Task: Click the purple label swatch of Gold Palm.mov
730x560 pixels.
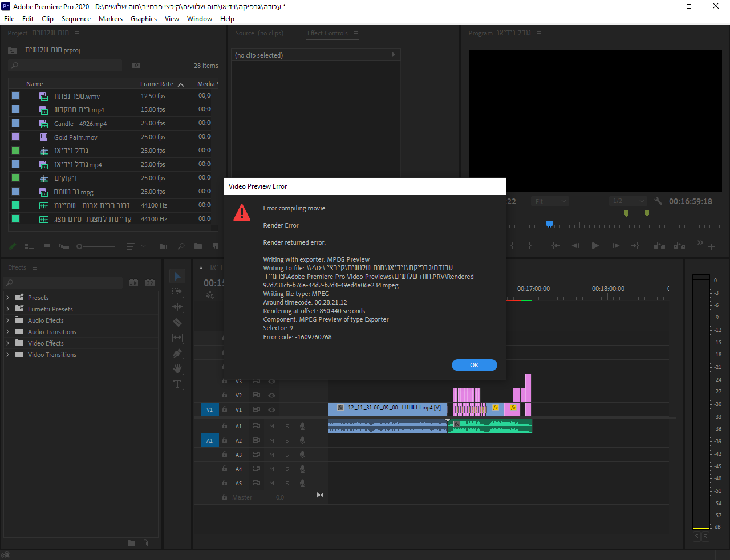Action: pos(16,137)
